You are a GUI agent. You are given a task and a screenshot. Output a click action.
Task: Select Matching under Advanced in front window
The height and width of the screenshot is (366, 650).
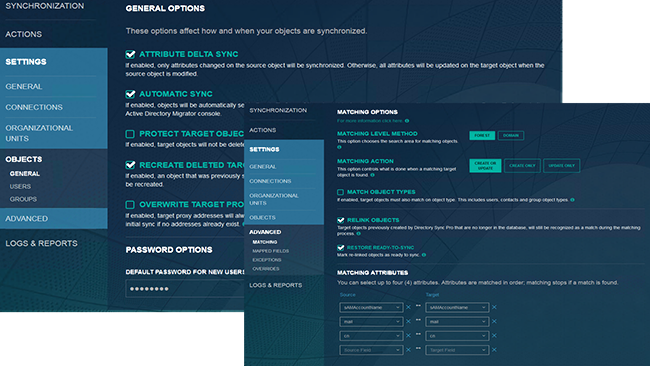pyautogui.click(x=265, y=242)
